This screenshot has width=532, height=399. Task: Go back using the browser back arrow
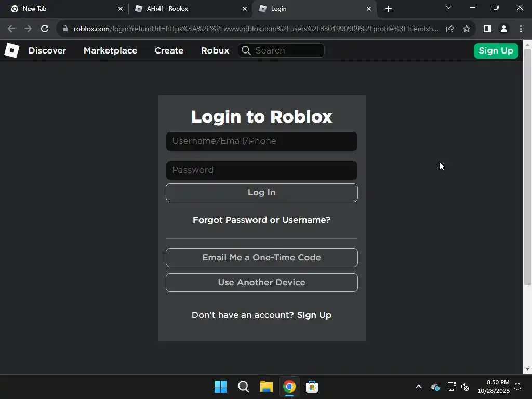[11, 29]
